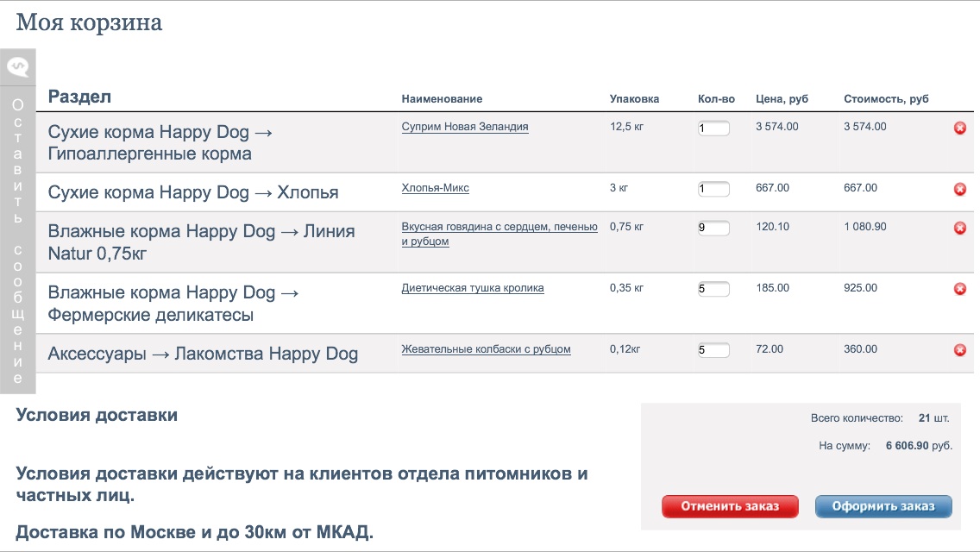
Task: Click the total sum 6 606.90 руб. value
Action: coord(919,446)
